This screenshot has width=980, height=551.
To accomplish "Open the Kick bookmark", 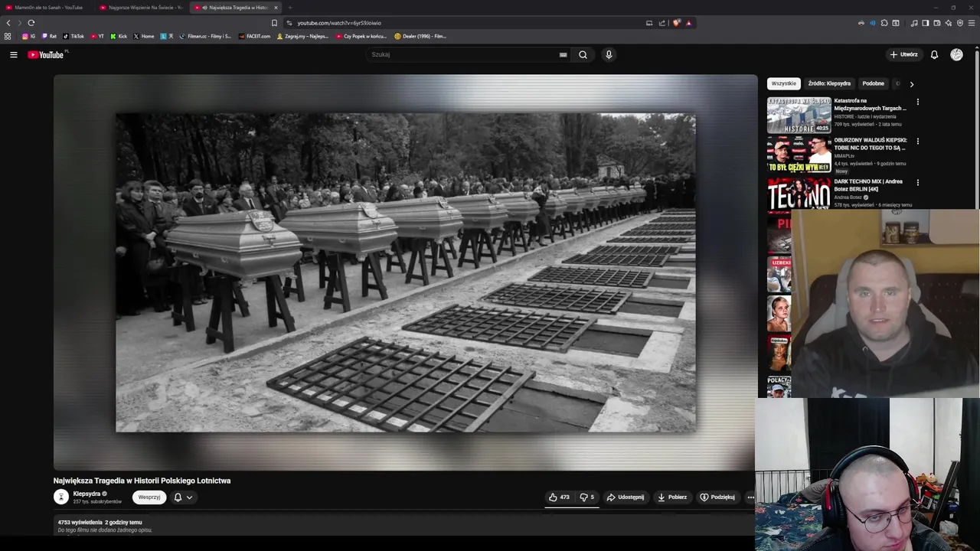I will (119, 36).
